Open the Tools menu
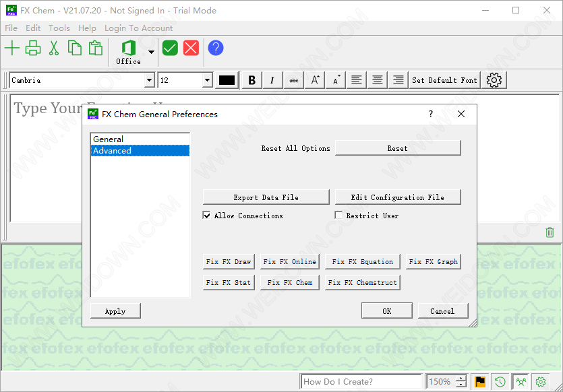Screen dimensions: 563x392 [59, 28]
